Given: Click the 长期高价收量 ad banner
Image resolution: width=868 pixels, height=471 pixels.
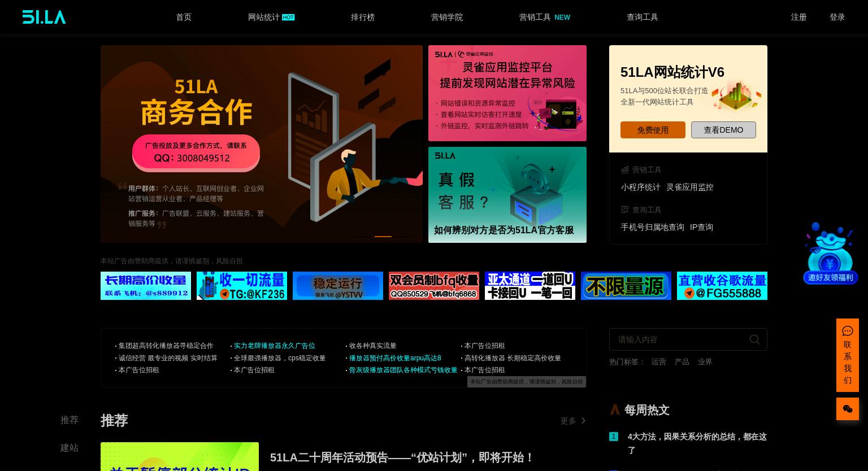Looking at the screenshot, I should click(x=146, y=286).
